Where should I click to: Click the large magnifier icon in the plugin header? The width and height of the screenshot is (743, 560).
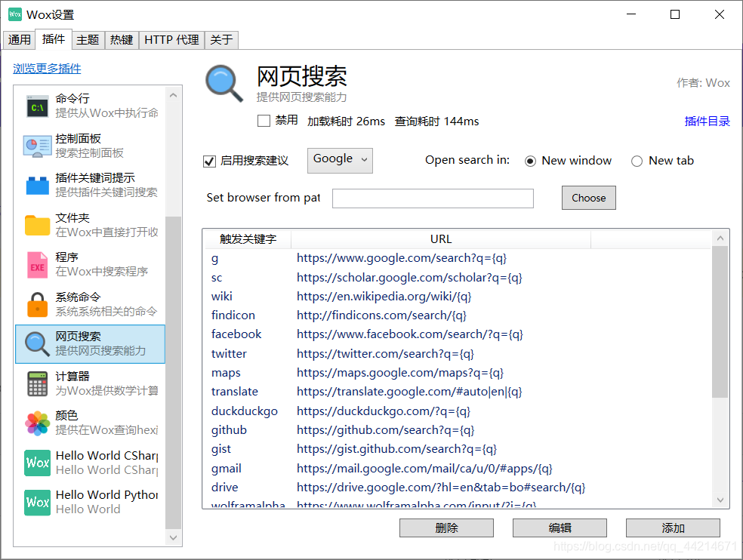click(x=224, y=84)
